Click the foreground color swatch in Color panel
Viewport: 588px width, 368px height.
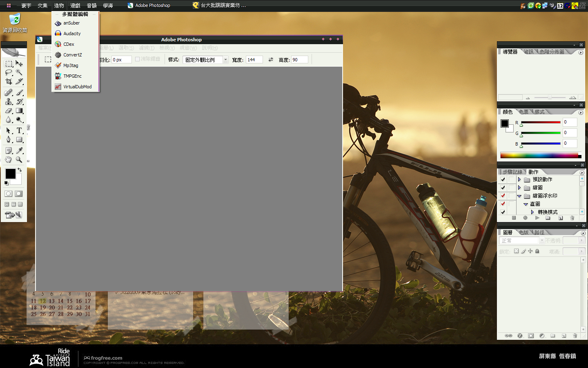pyautogui.click(x=505, y=123)
